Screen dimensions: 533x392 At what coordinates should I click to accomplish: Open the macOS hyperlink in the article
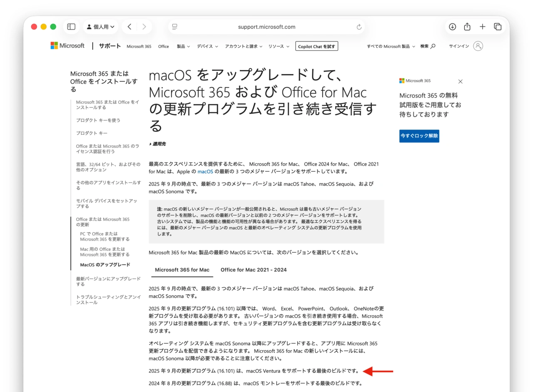tap(205, 171)
